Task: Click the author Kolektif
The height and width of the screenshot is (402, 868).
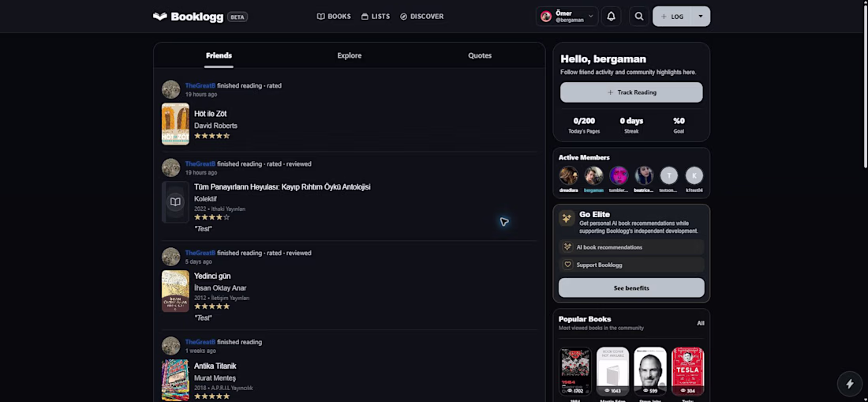Action: (x=205, y=199)
